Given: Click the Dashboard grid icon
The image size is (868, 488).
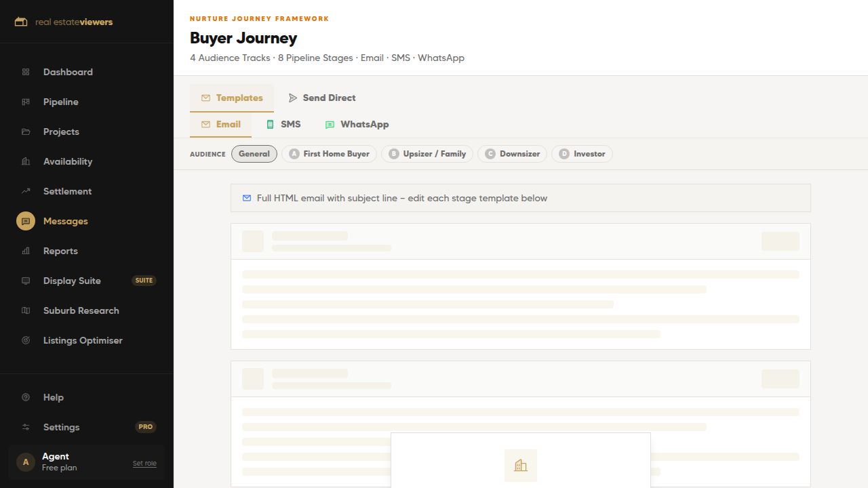Looking at the screenshot, I should pos(26,72).
